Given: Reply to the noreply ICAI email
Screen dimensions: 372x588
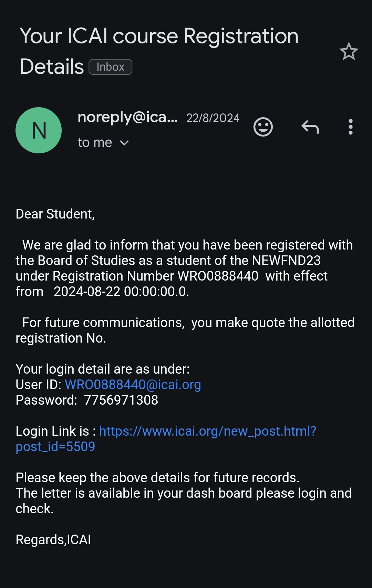Looking at the screenshot, I should 310,127.
